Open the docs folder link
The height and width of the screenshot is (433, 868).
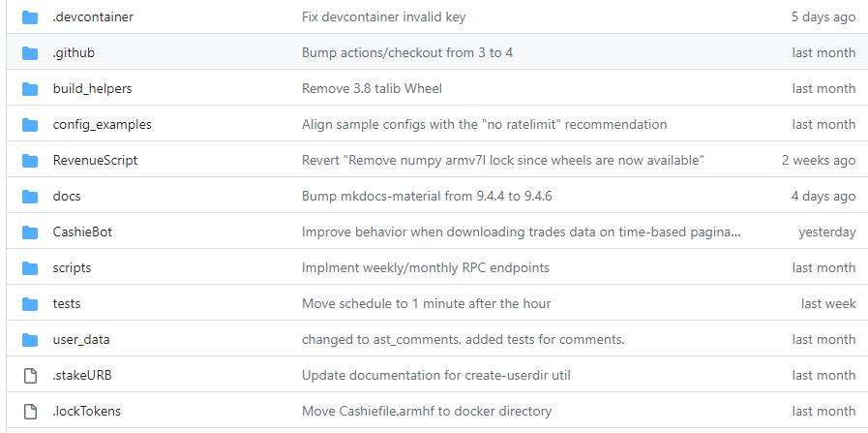(67, 196)
